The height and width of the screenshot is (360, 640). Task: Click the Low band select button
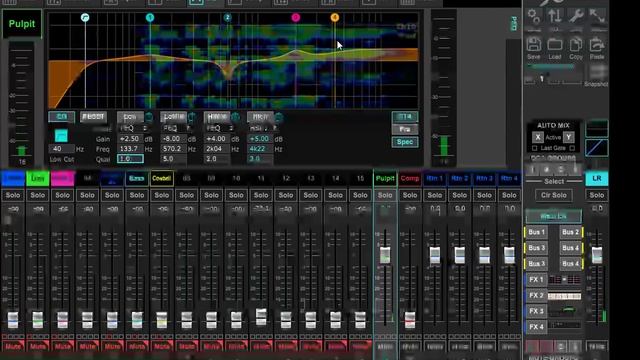130,117
